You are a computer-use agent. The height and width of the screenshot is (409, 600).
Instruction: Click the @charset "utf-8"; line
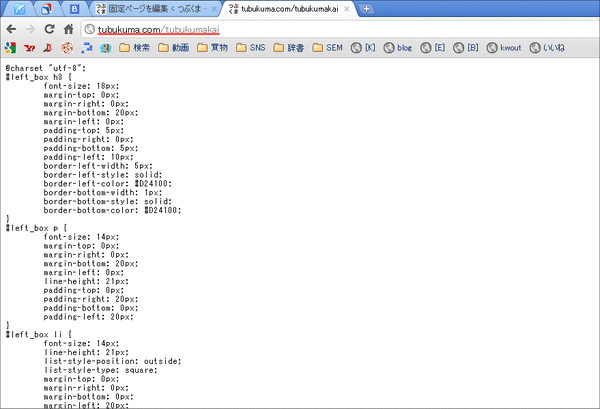click(46, 68)
